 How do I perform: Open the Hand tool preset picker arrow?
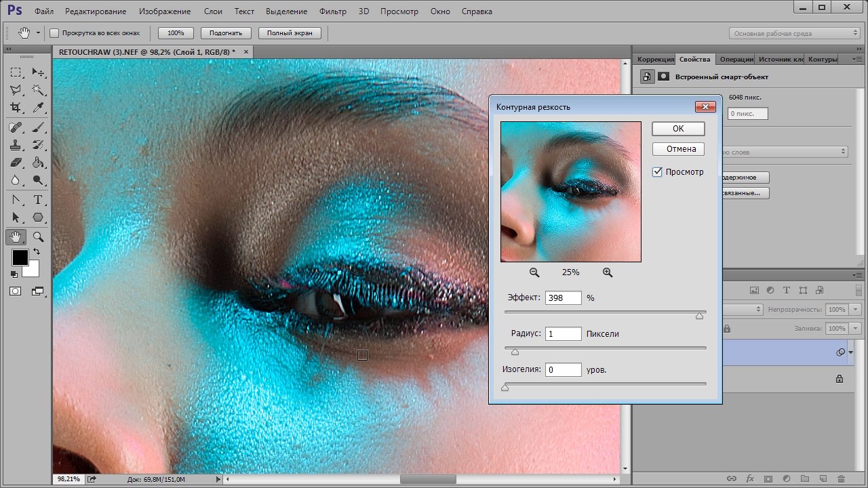pos(38,33)
